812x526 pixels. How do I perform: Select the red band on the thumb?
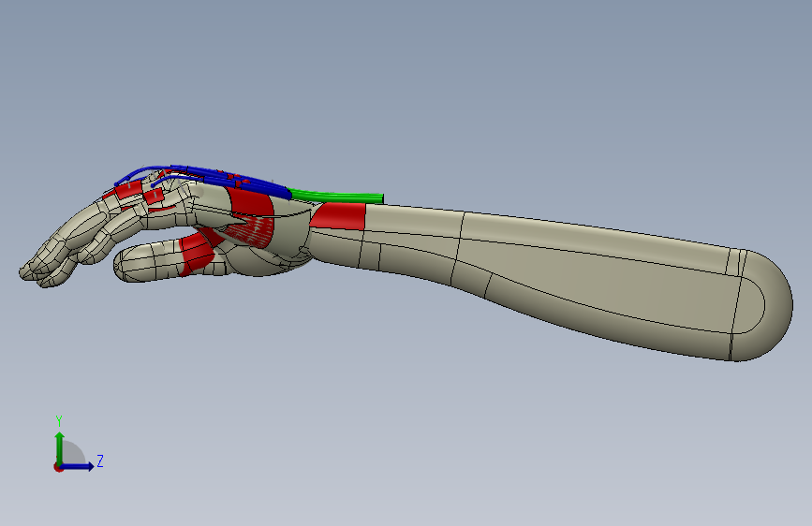(x=198, y=253)
